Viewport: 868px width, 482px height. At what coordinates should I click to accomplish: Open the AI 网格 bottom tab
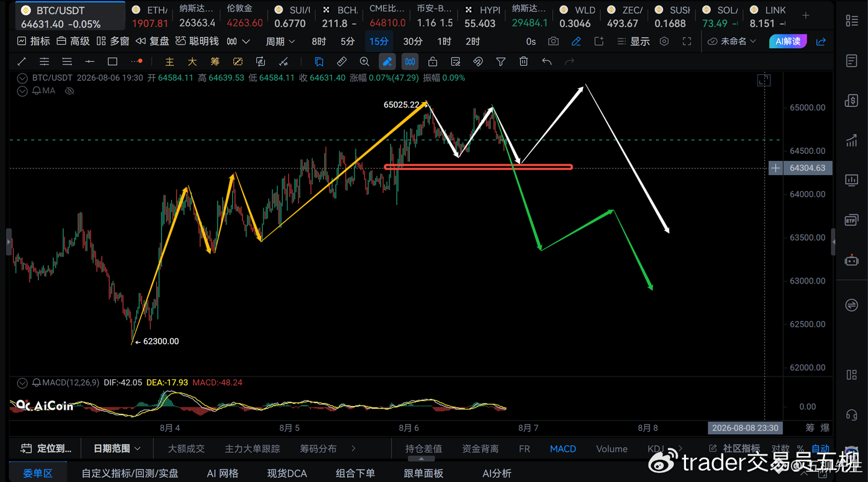222,474
